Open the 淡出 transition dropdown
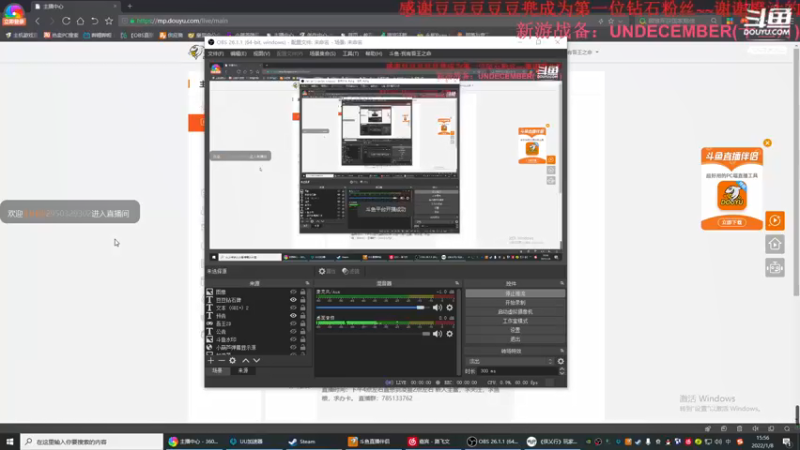Screen dimensions: 800x450 coord(510,361)
